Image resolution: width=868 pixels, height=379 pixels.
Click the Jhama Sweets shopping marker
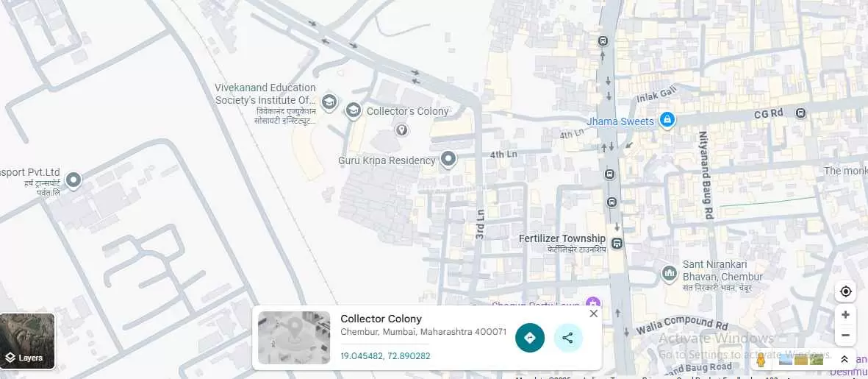(667, 119)
